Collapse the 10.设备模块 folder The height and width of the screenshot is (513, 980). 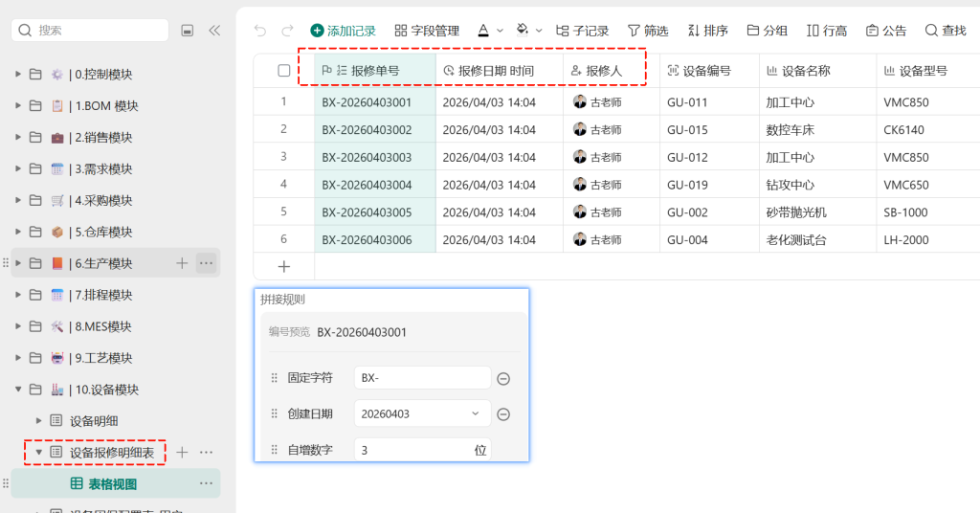click(x=18, y=390)
